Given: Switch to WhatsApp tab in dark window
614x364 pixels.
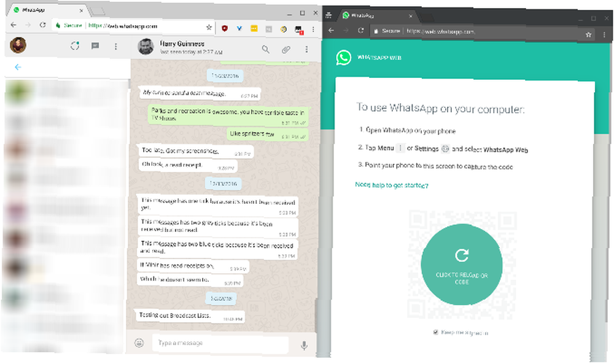Looking at the screenshot, I should click(377, 16).
